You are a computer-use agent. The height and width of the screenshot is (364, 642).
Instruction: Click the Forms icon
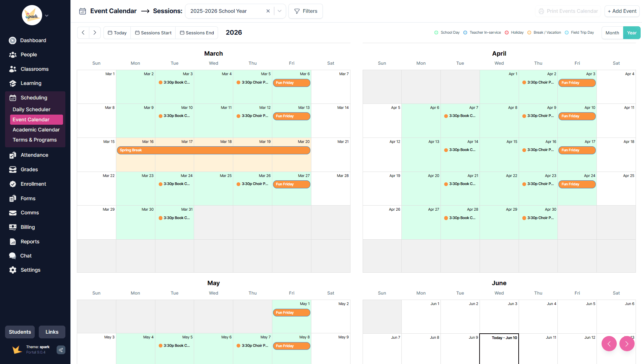point(13,199)
